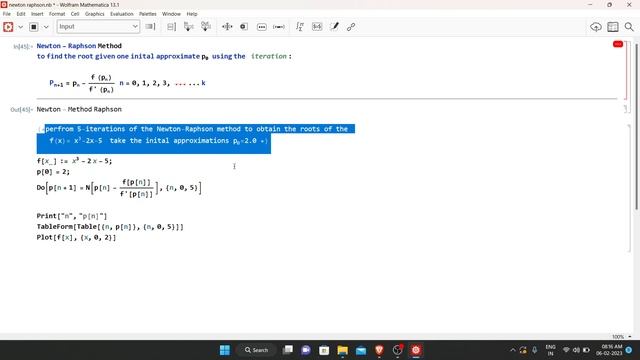Click the Mathematica icon in the taskbar
Screen dimensions: 640x360
(416, 350)
